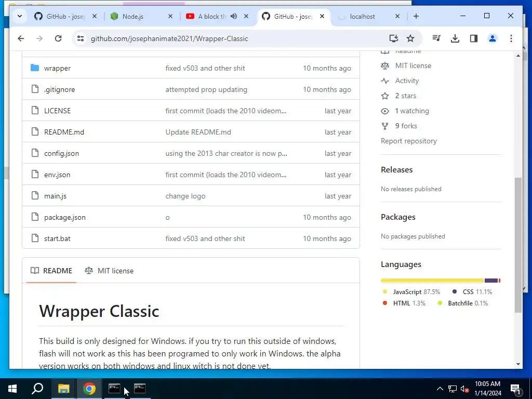This screenshot has width=532, height=399.
Task: Click the Activity pulse icon
Action: pos(385,81)
